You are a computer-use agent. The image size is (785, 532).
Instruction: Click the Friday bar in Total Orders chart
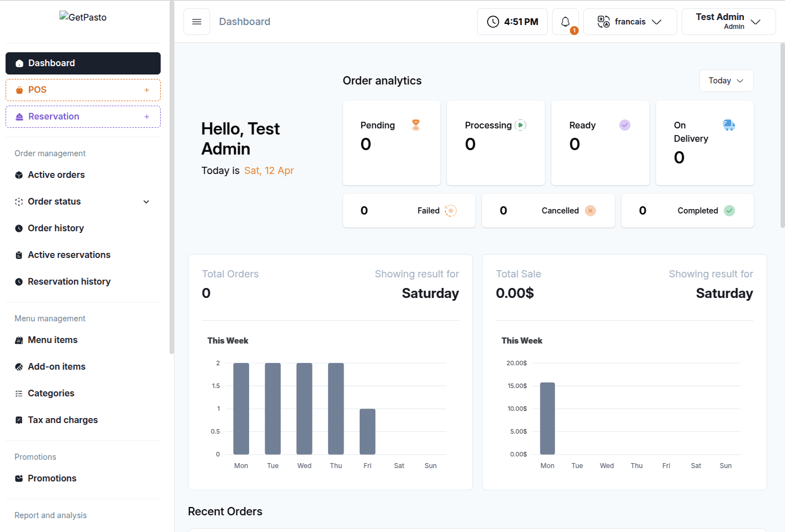click(x=367, y=431)
